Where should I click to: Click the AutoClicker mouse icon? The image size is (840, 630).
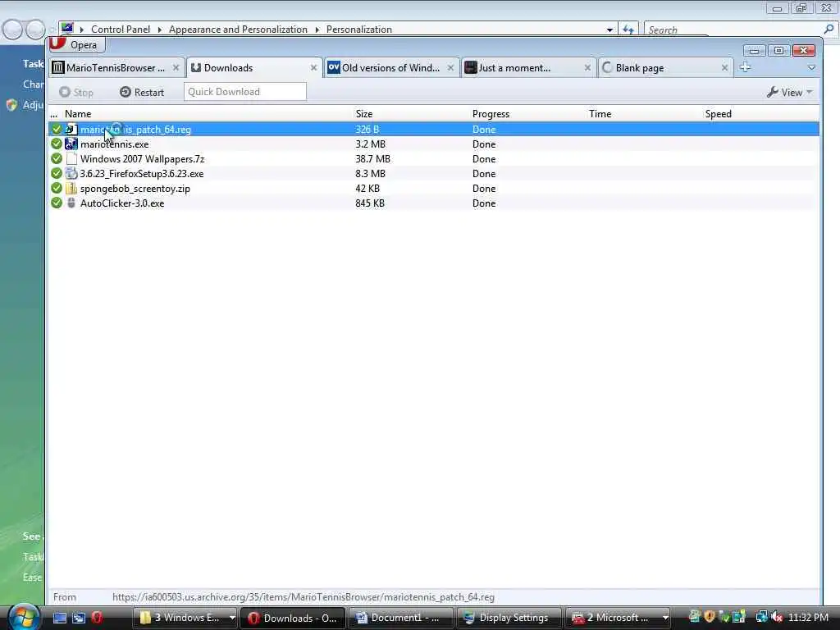[71, 203]
